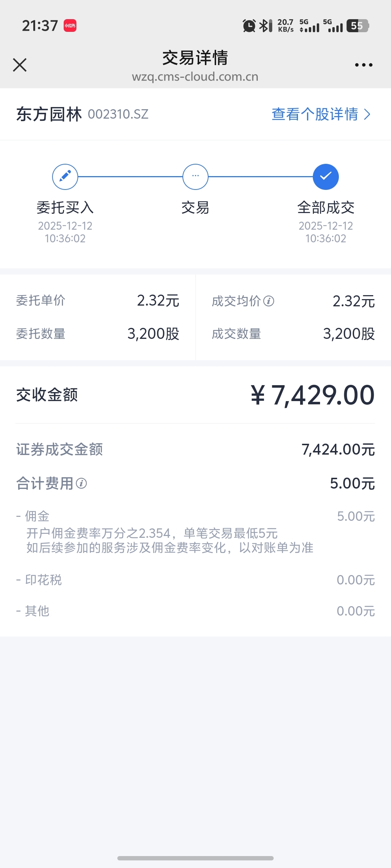
Task: Tap the battery level indicator
Action: (357, 26)
